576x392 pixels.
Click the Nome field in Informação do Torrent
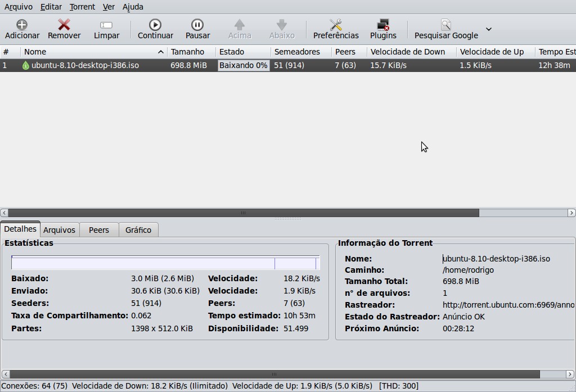point(496,259)
